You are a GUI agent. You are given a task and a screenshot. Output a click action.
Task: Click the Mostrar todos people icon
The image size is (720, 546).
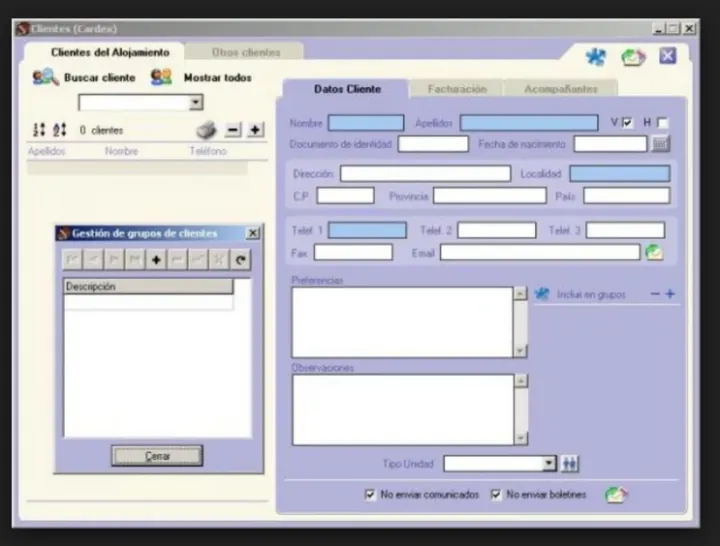tap(161, 77)
